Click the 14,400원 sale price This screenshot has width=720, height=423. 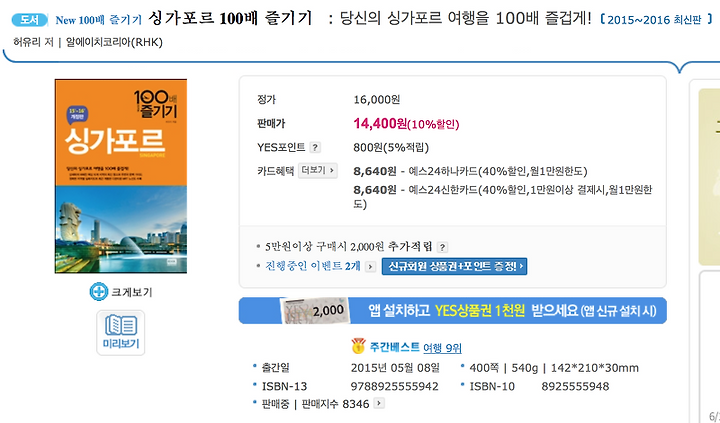coord(380,124)
